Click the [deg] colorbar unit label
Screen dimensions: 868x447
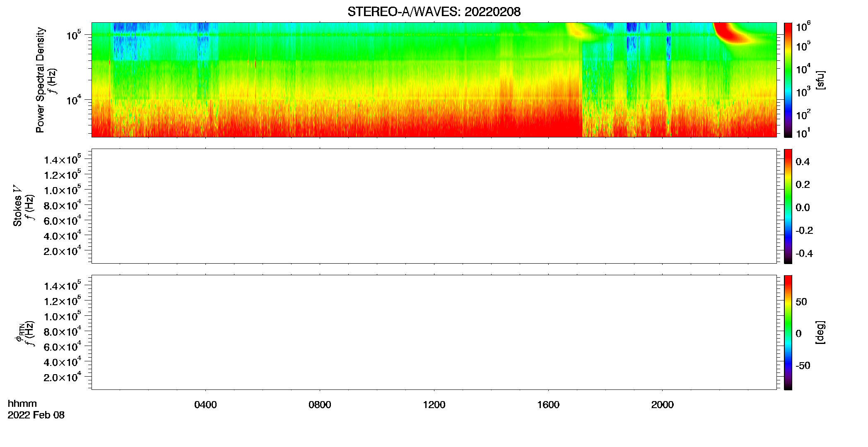click(x=820, y=332)
